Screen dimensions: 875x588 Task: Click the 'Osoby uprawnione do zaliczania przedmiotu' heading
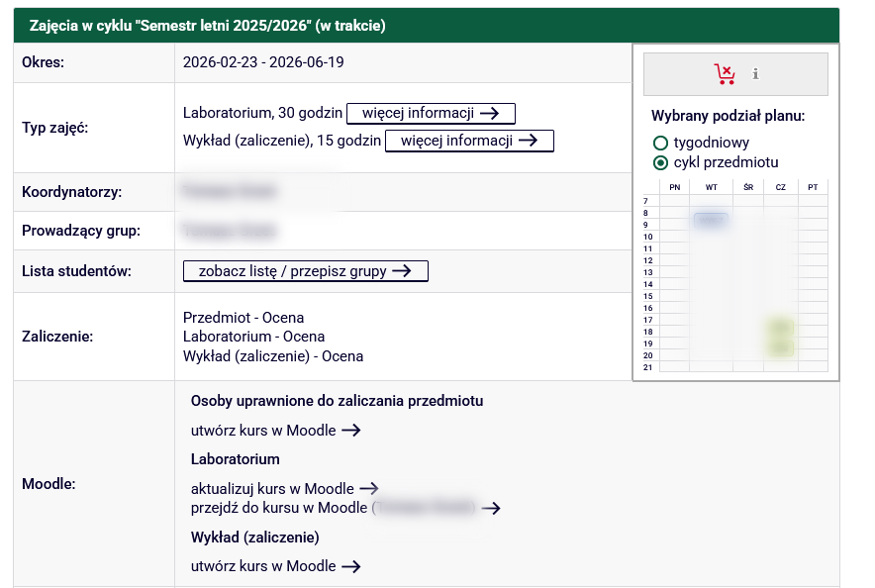pyautogui.click(x=338, y=401)
